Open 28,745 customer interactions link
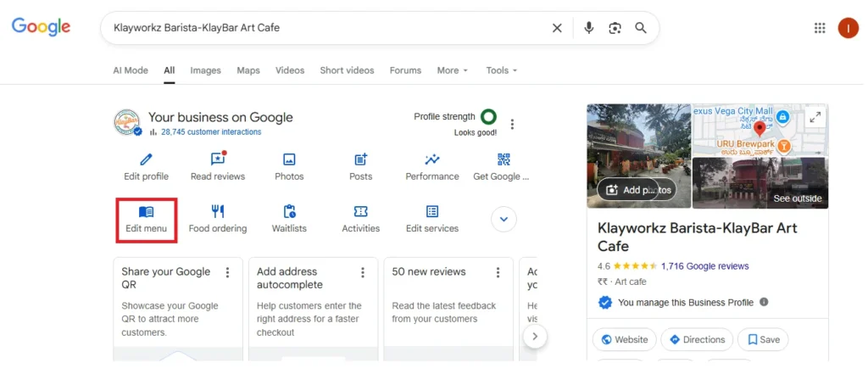 [x=211, y=131]
